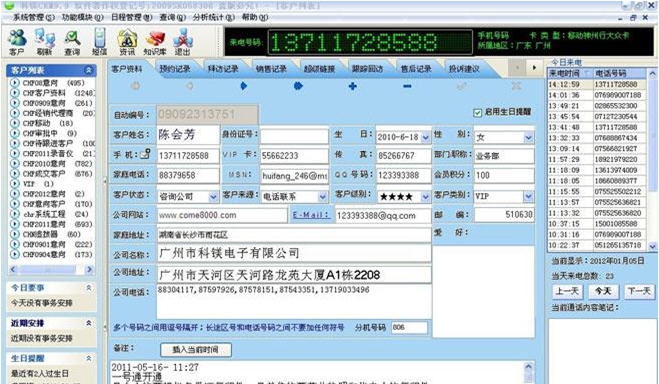This screenshot has height=384, width=659.
Task: Open the 知识库 (Knowledge base) icon
Action: (155, 42)
